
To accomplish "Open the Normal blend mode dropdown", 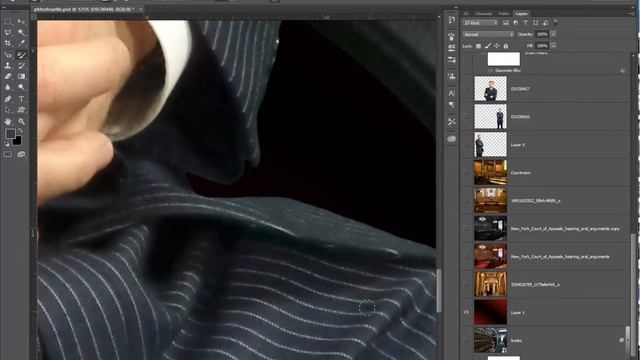I will coord(488,35).
